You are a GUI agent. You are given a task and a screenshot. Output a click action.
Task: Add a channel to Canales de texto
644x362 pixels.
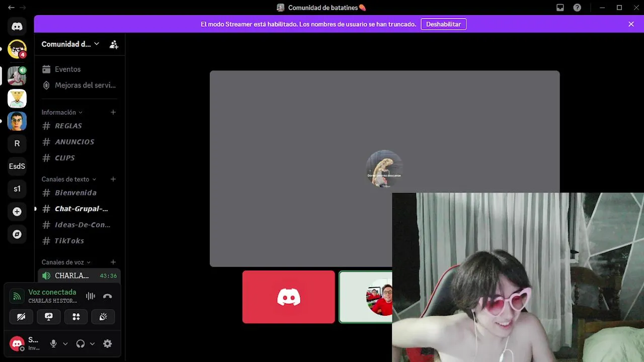pyautogui.click(x=113, y=179)
